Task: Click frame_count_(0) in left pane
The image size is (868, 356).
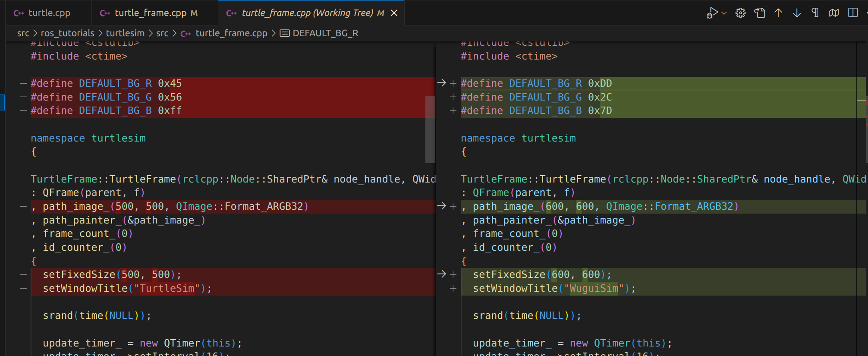Action: tap(88, 233)
